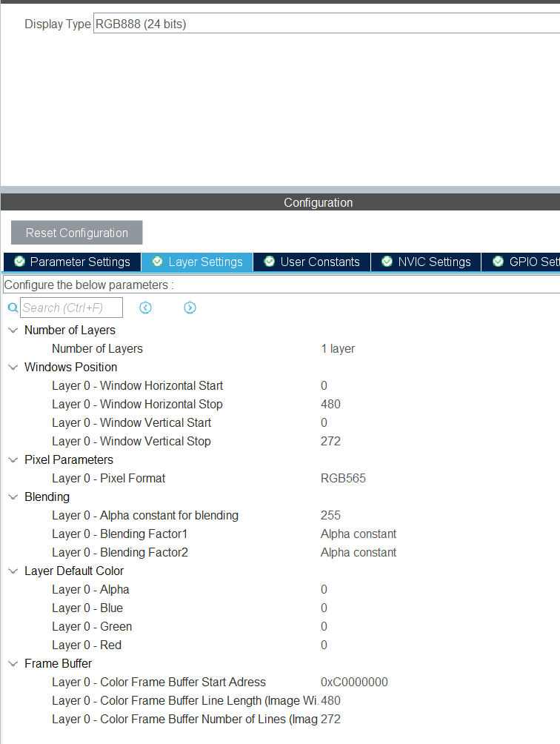The height and width of the screenshot is (744, 560).
Task: Edit the Color Frame Buffer Start Address value
Action: pyautogui.click(x=354, y=682)
